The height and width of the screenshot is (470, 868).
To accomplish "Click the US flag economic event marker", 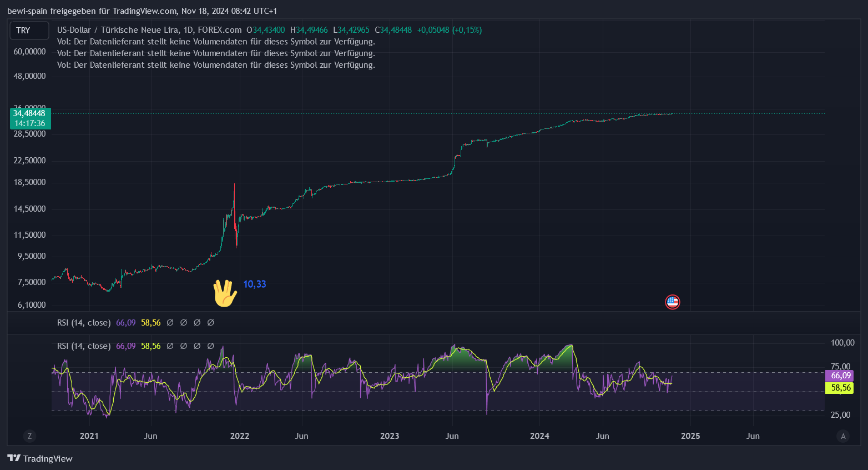I will tap(673, 302).
